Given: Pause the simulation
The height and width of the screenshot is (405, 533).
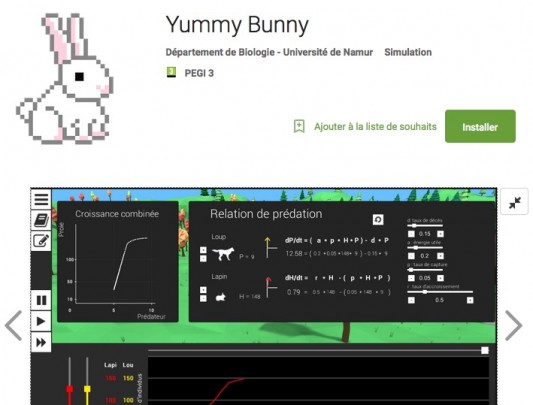Looking at the screenshot, I should 41,300.
